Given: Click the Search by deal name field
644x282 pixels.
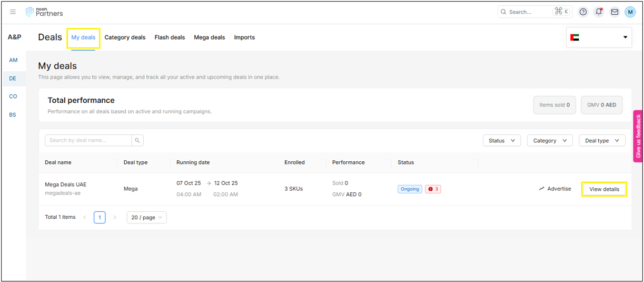Looking at the screenshot, I should pyautogui.click(x=88, y=140).
